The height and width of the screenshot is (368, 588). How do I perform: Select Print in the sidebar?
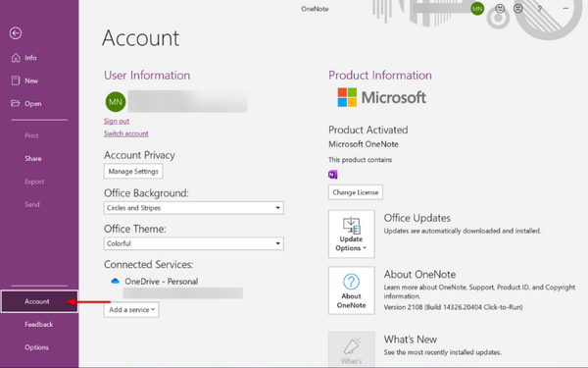(x=31, y=135)
